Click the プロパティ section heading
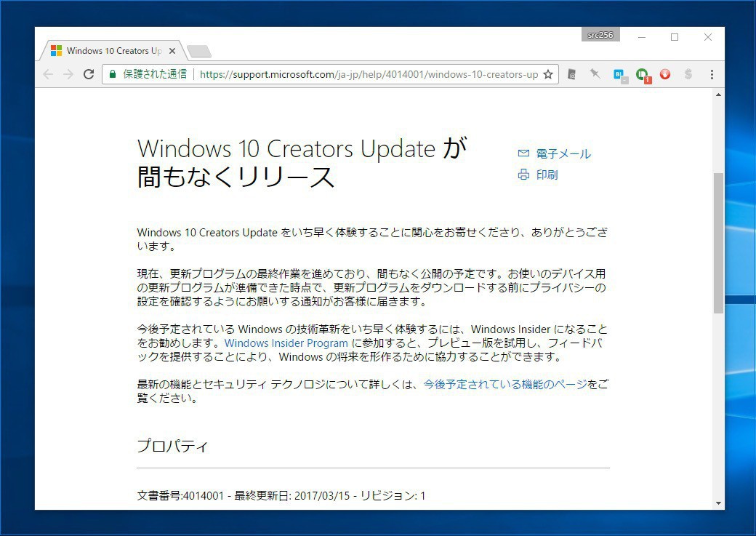The image size is (756, 536). (172, 446)
